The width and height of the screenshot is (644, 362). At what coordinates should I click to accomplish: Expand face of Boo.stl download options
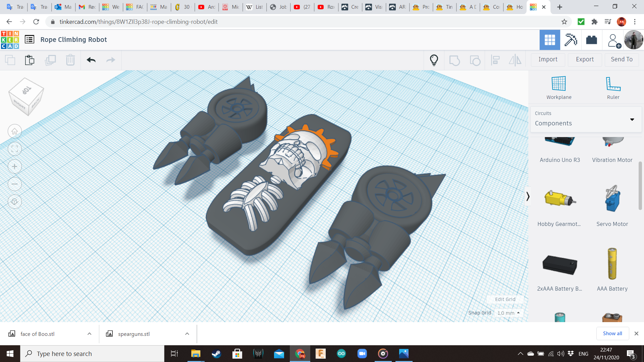[x=89, y=334]
